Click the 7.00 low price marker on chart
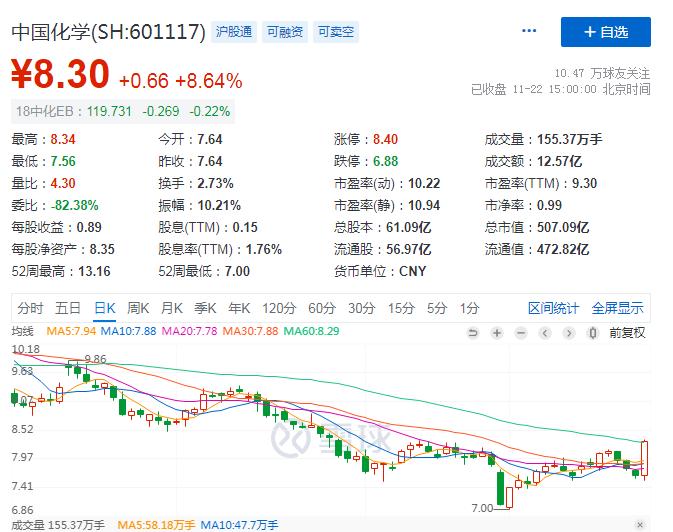Screen dimensions: 673x532 [x=482, y=508]
